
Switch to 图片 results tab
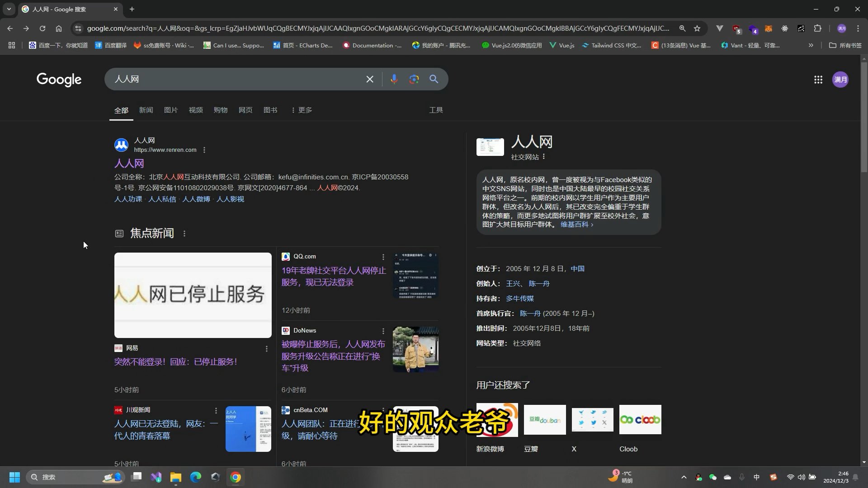click(171, 110)
